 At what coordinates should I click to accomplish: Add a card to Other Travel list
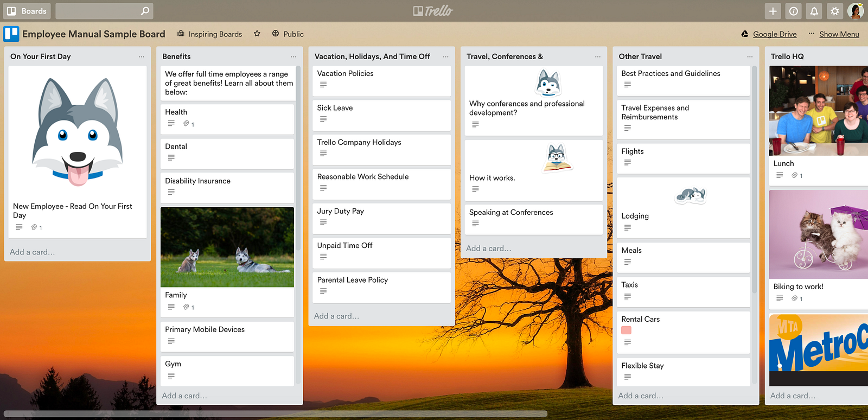tap(641, 396)
